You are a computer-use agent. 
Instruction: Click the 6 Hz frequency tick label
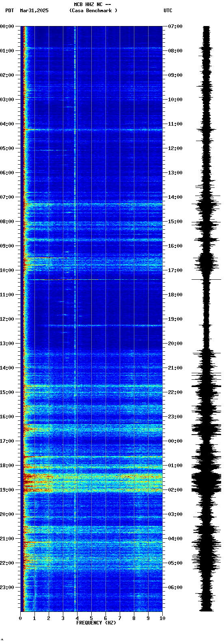point(106,618)
